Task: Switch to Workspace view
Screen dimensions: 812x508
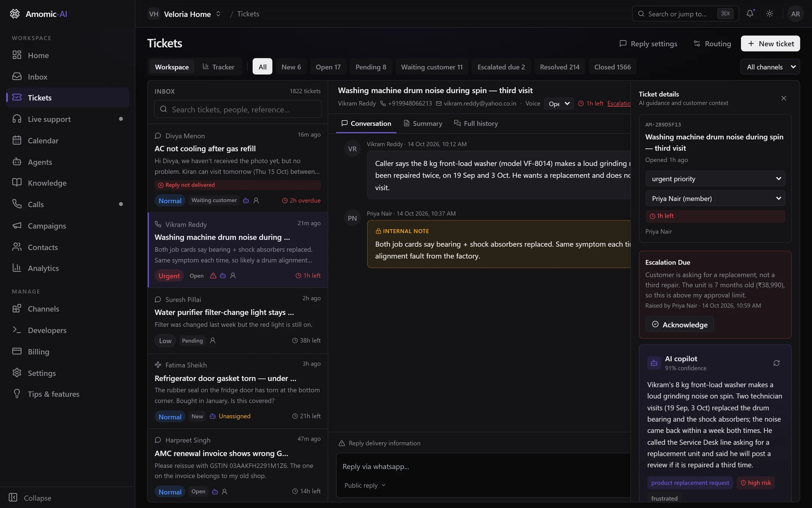Action: [172, 67]
